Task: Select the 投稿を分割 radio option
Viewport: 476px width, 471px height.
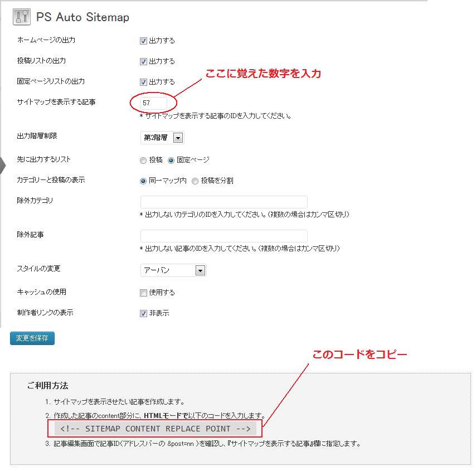Action: pos(195,181)
